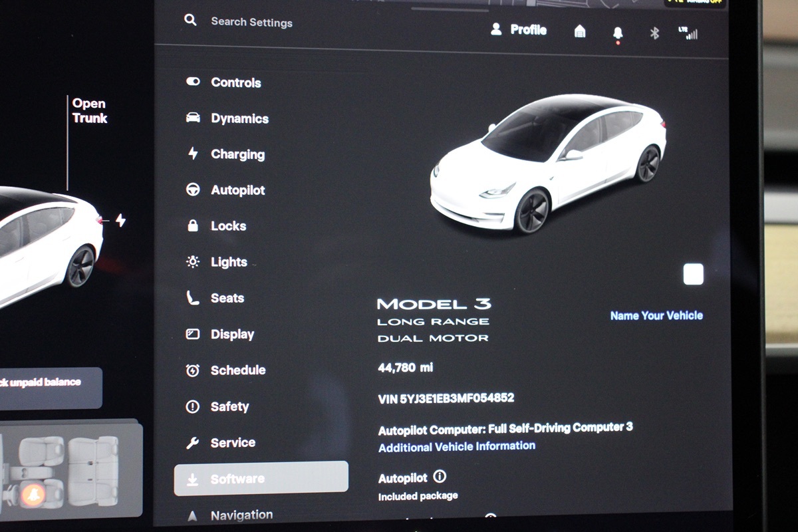
Task: Open Bluetooth settings icon
Action: click(x=654, y=33)
